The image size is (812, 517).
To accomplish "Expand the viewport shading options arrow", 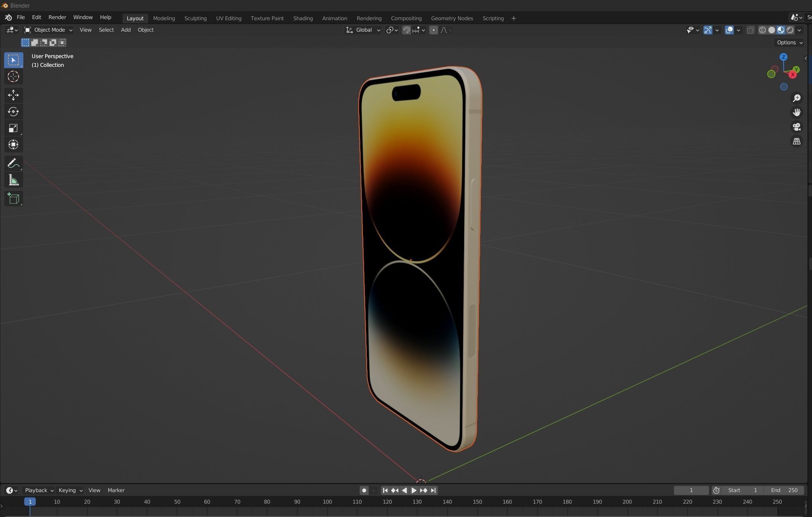I will pyautogui.click(x=799, y=30).
